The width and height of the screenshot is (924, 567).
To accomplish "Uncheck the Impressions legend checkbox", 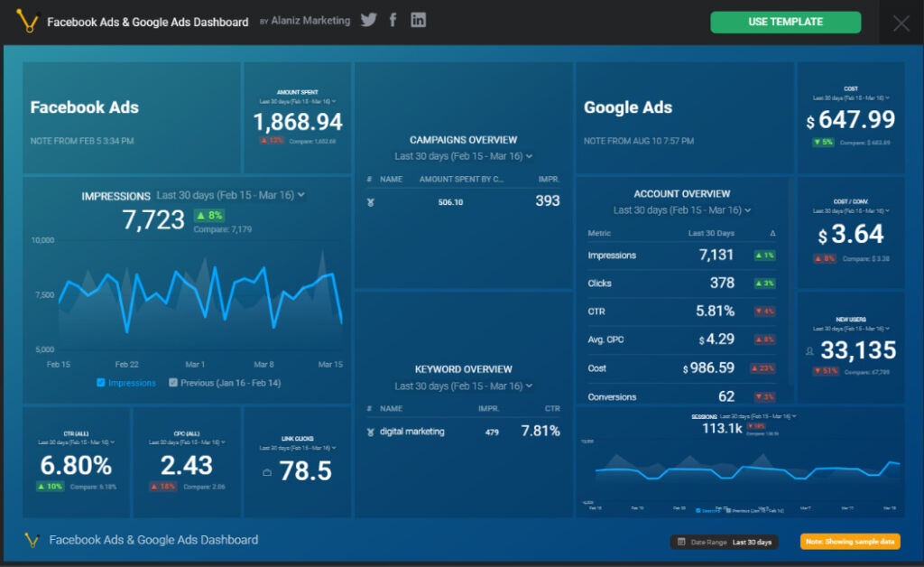I will tap(101, 383).
